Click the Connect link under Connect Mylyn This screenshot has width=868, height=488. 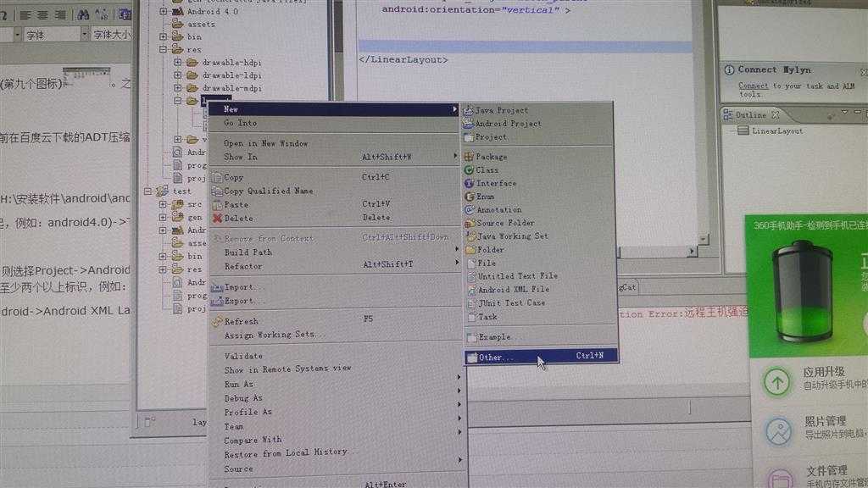click(754, 86)
